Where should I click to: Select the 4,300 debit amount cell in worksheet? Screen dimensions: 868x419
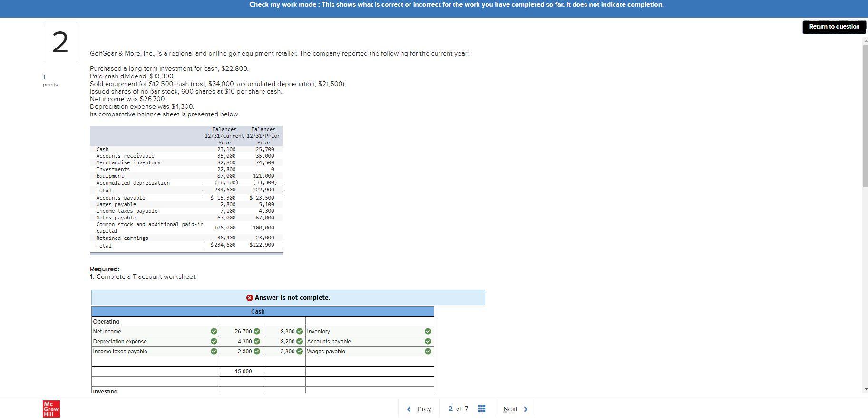(241, 342)
